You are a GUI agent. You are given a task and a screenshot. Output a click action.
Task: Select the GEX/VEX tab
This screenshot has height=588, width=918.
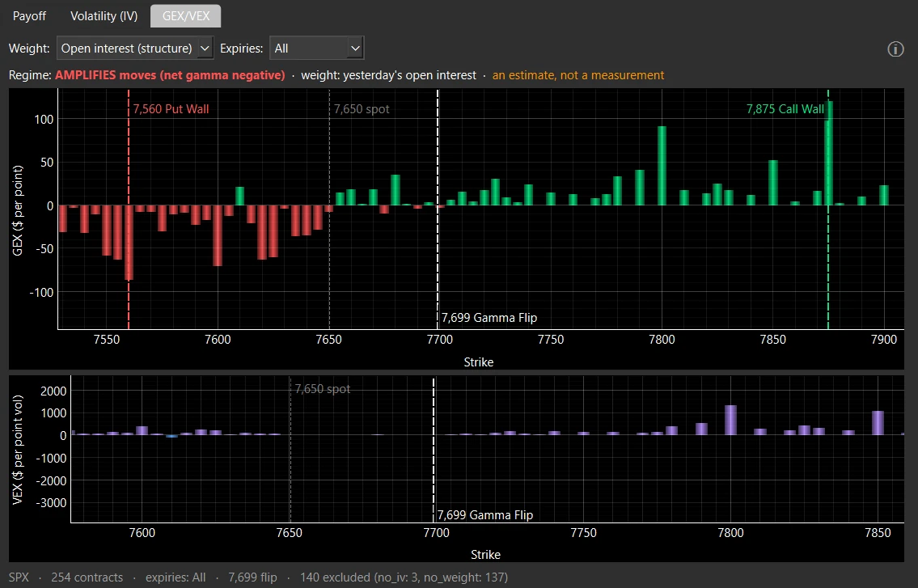(x=185, y=16)
